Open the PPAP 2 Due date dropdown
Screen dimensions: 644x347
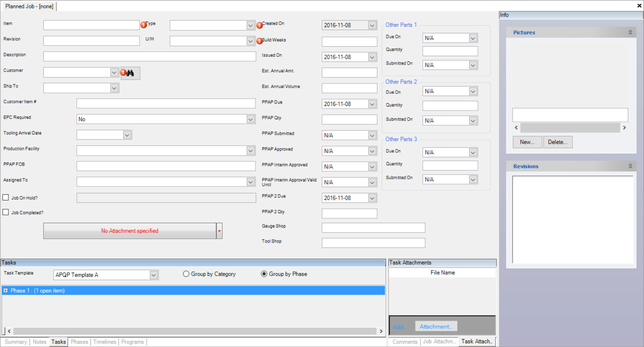coord(372,198)
